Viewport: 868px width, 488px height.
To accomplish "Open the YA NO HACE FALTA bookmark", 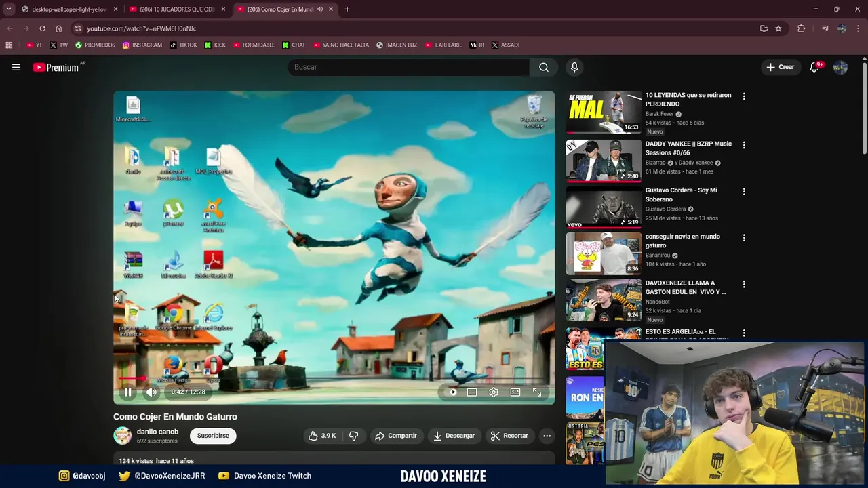I will click(x=340, y=45).
